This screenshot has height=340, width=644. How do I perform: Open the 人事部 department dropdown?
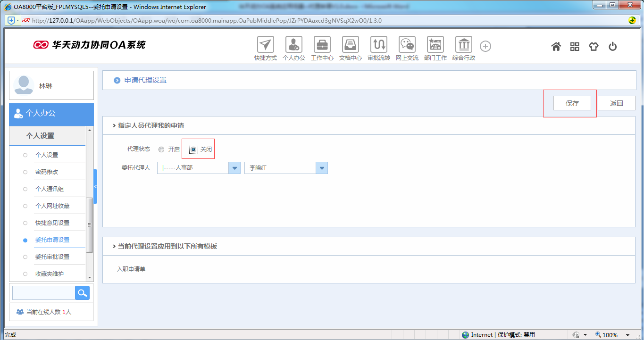coord(234,168)
